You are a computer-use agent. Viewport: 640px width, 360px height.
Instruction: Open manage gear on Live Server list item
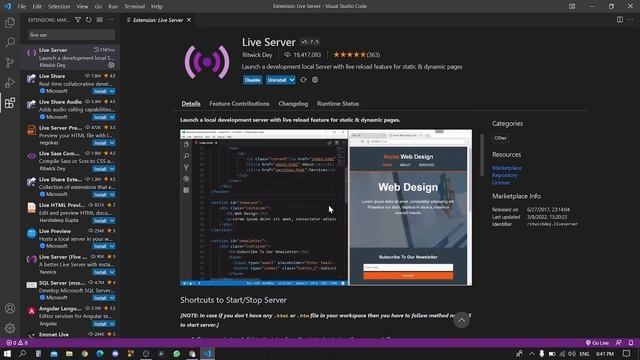click(x=111, y=65)
